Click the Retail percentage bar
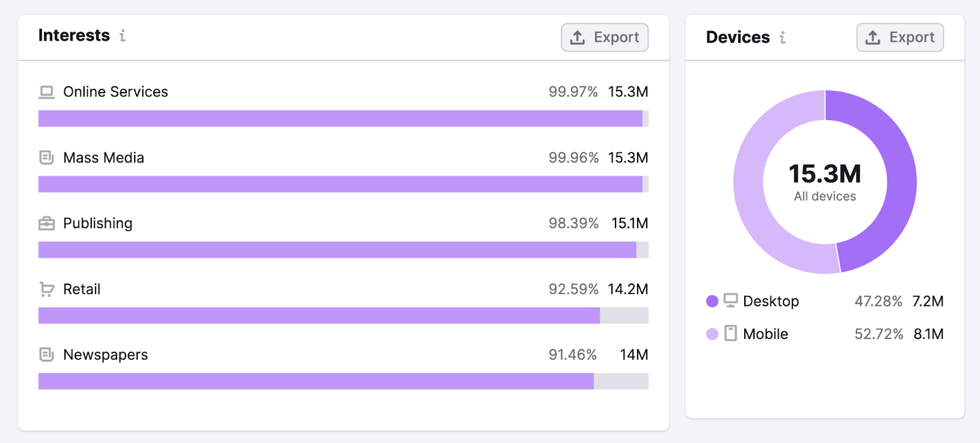This screenshot has height=443, width=980. click(318, 316)
